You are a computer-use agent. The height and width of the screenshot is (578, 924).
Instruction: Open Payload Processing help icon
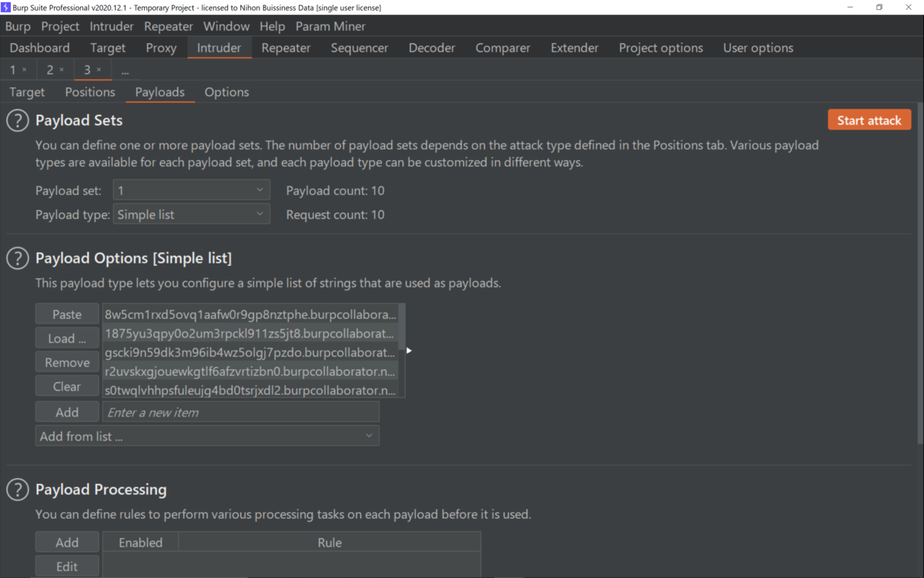click(18, 489)
